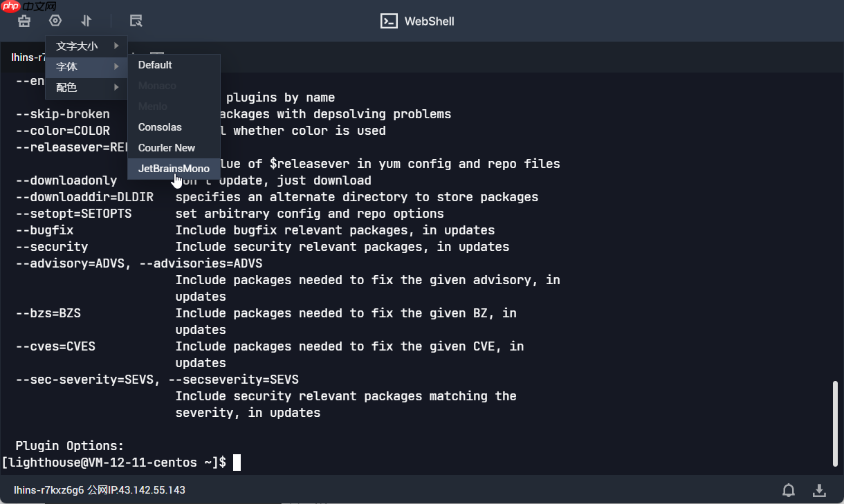Expand the 文字大小 submenu arrow

click(116, 46)
